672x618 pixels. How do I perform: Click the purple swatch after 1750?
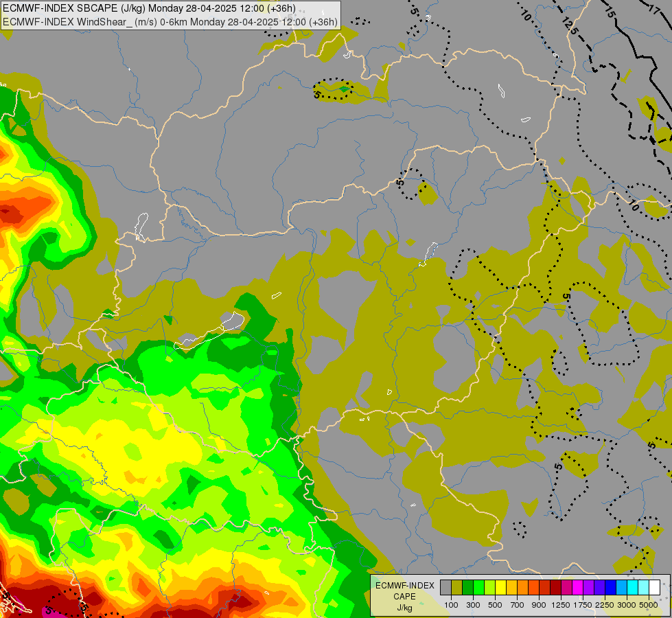tap(588, 588)
